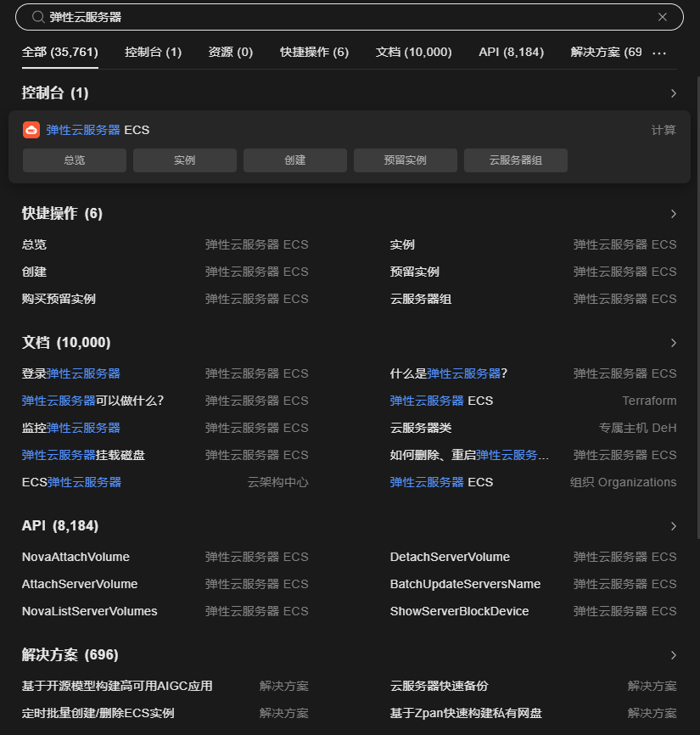The image size is (700, 735).
Task: Click the 预留实例 button under ECS
Action: coord(406,160)
